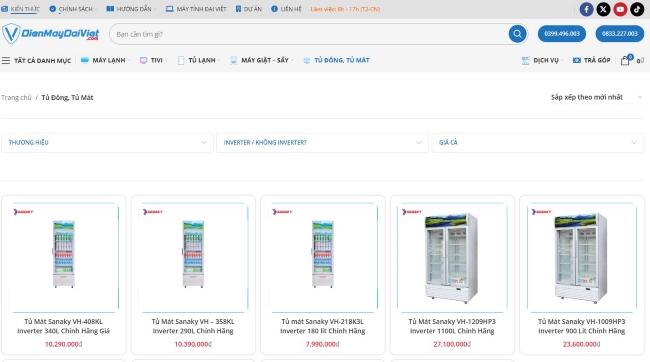Click the 'Tủ Đông, Tủ Mát' breadcrumb text
Viewport: 650px width, 362px height.
pyautogui.click(x=67, y=97)
